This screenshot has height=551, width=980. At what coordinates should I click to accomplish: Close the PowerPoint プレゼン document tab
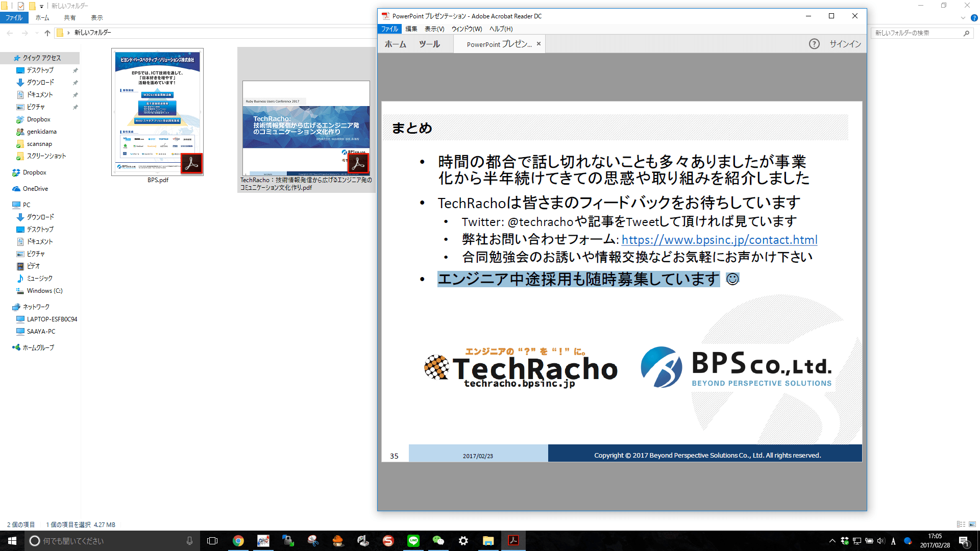point(538,44)
